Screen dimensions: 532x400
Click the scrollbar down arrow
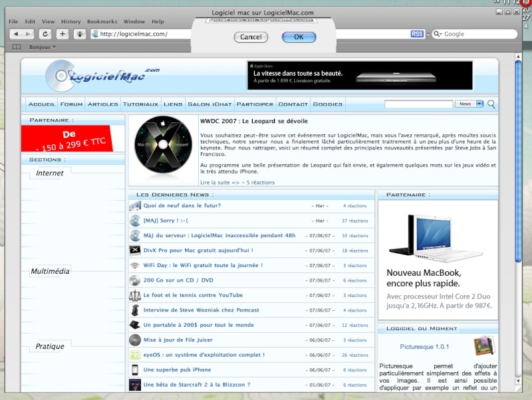click(518, 381)
